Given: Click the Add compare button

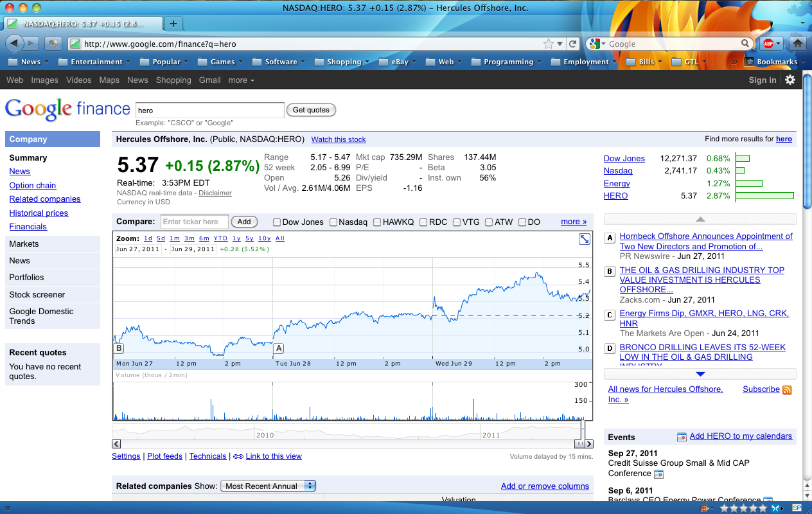Looking at the screenshot, I should [x=244, y=222].
